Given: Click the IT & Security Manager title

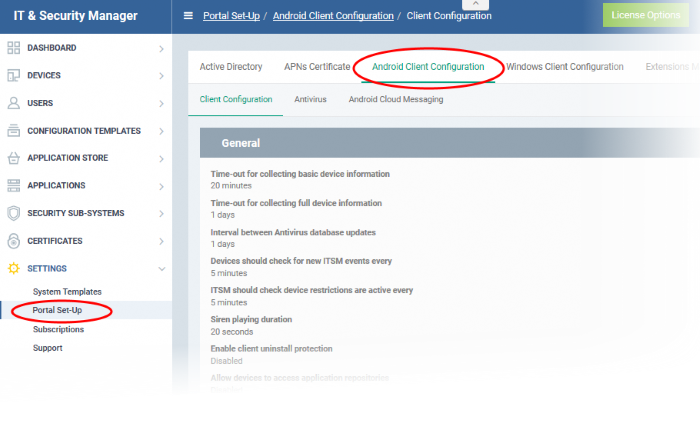Looking at the screenshot, I should pyautogui.click(x=75, y=16).
